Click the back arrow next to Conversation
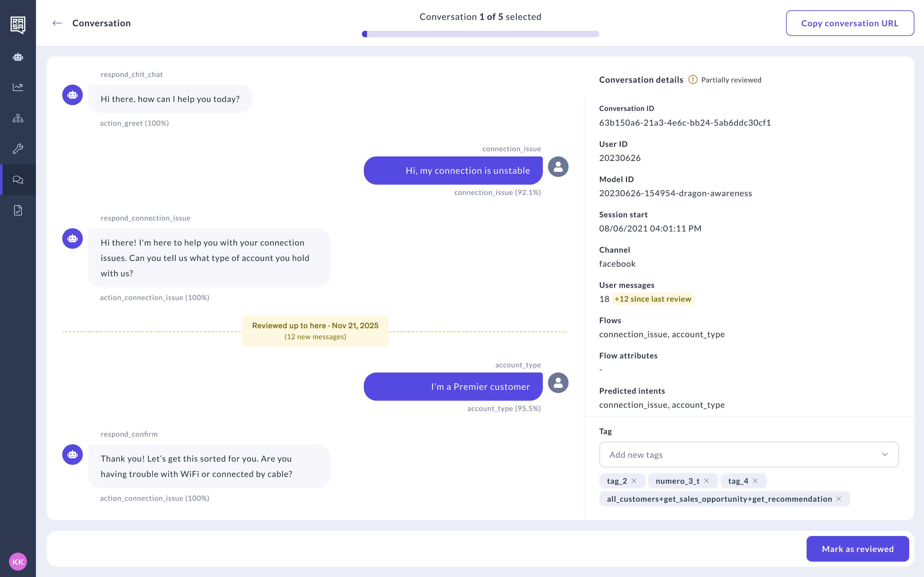This screenshot has height=577, width=924. [x=57, y=23]
